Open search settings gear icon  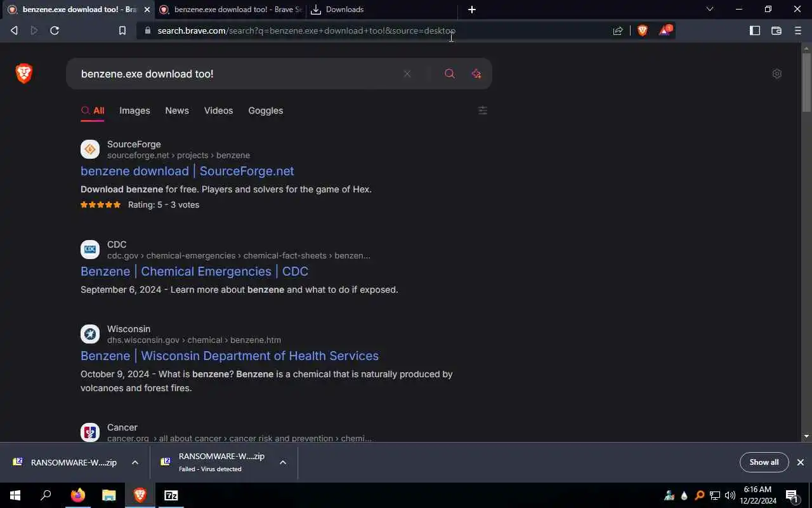(x=777, y=74)
